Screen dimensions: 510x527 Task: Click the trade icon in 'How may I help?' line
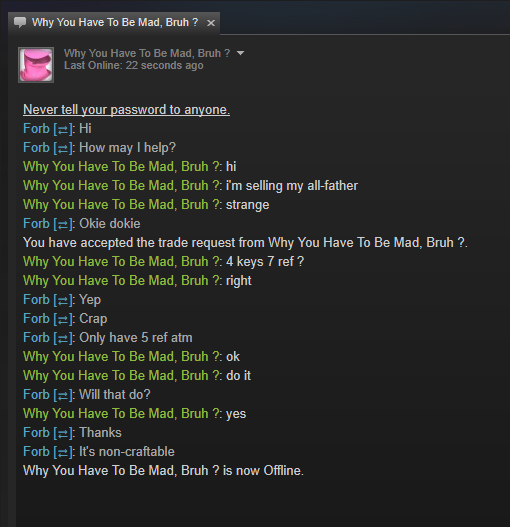pos(63,149)
